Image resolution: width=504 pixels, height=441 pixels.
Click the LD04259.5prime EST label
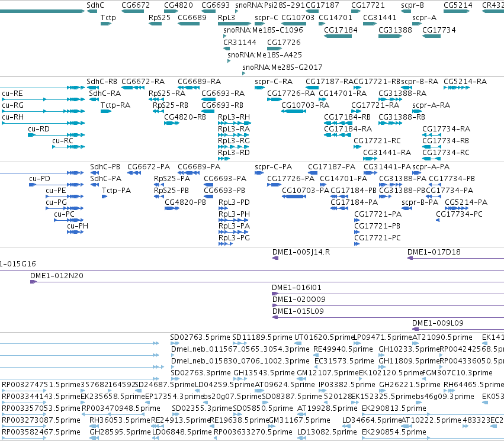point(224,385)
